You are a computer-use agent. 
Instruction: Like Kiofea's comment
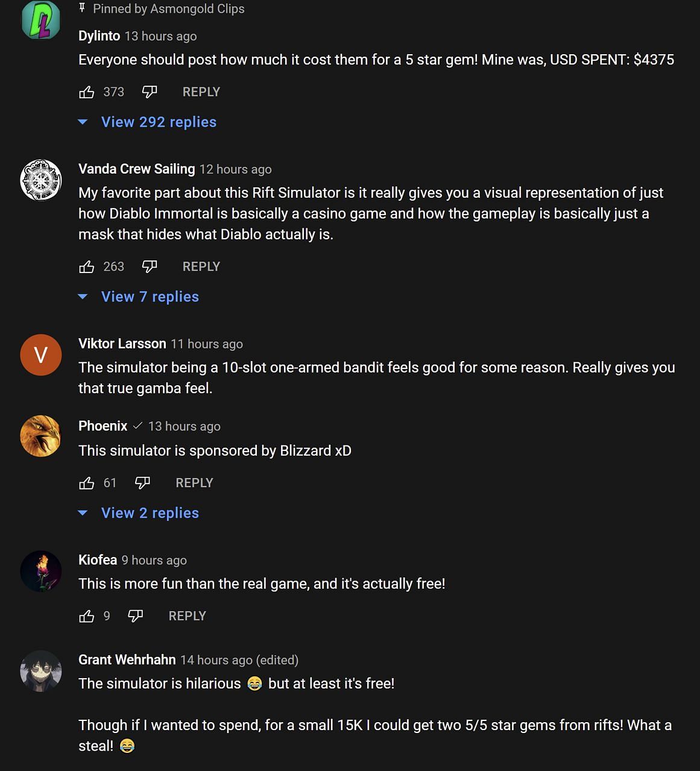(x=87, y=617)
